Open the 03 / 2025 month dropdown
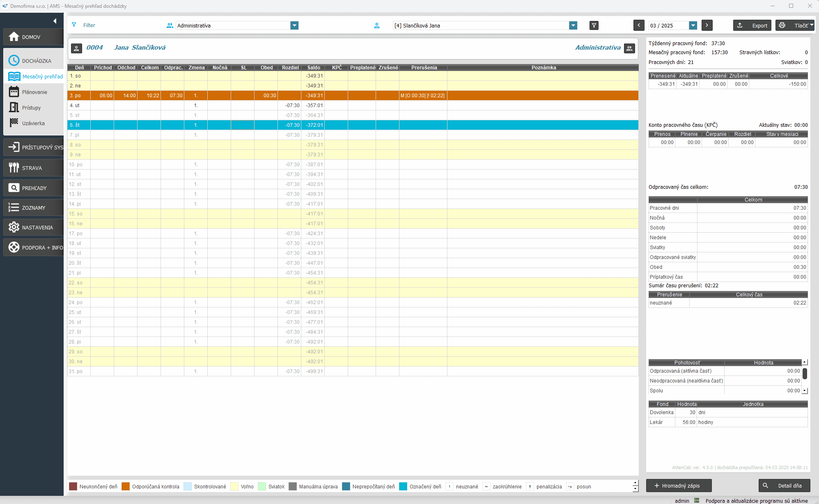This screenshot has height=504, width=819. point(693,25)
